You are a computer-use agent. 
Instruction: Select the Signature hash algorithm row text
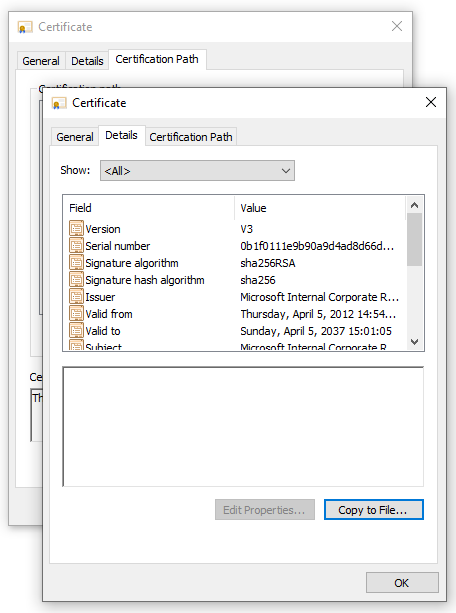(145, 280)
